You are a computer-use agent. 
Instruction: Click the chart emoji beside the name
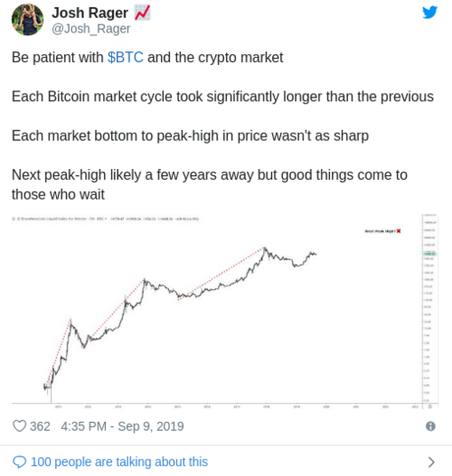[142, 13]
